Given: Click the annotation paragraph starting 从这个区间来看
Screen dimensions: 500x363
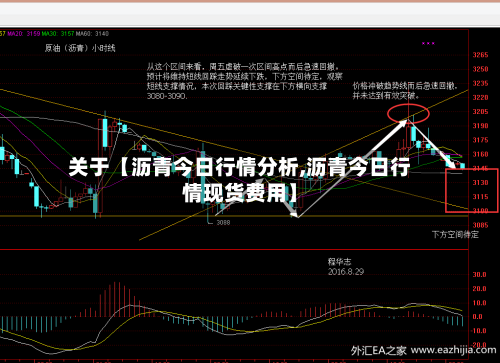Looking at the screenshot, I should tap(245, 81).
